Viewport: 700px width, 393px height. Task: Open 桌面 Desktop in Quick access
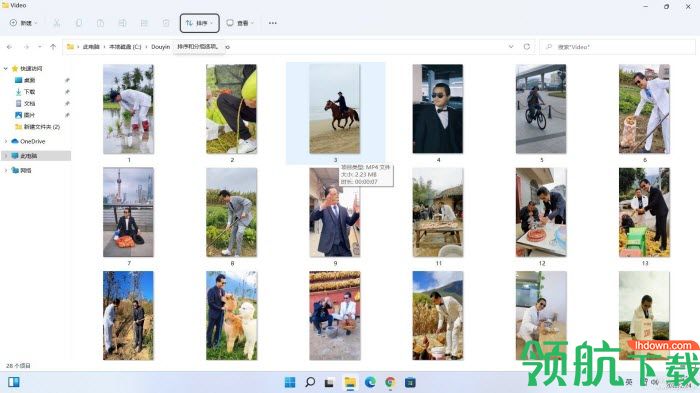(29, 80)
